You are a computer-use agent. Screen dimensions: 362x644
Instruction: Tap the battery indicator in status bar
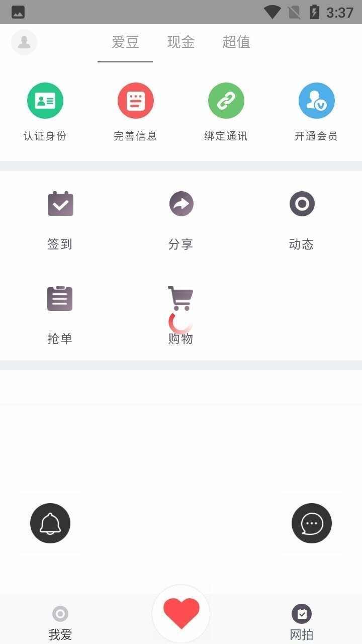click(x=314, y=12)
